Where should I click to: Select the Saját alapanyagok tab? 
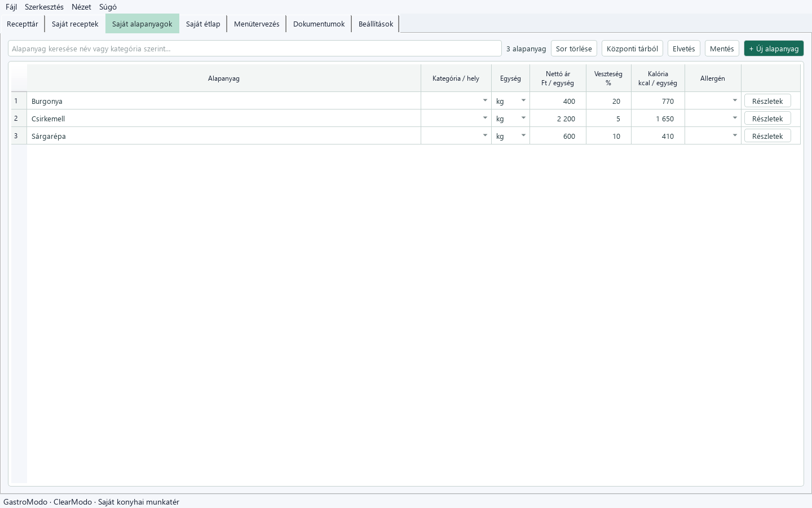[x=142, y=24]
